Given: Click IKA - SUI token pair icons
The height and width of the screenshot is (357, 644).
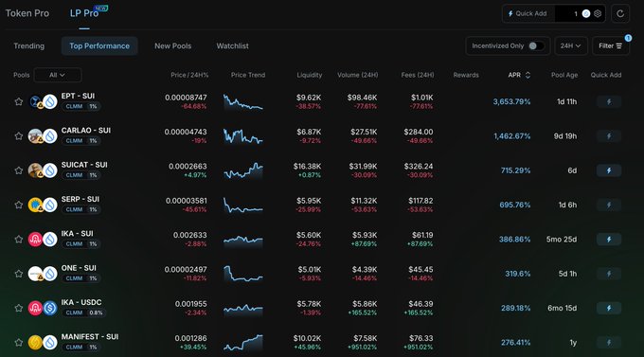Looking at the screenshot, I should [x=44, y=239].
